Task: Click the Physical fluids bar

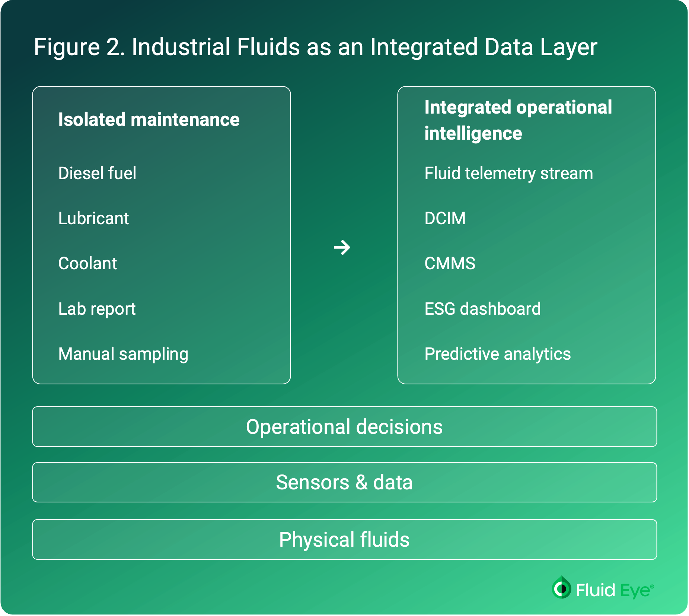Action: point(344,539)
